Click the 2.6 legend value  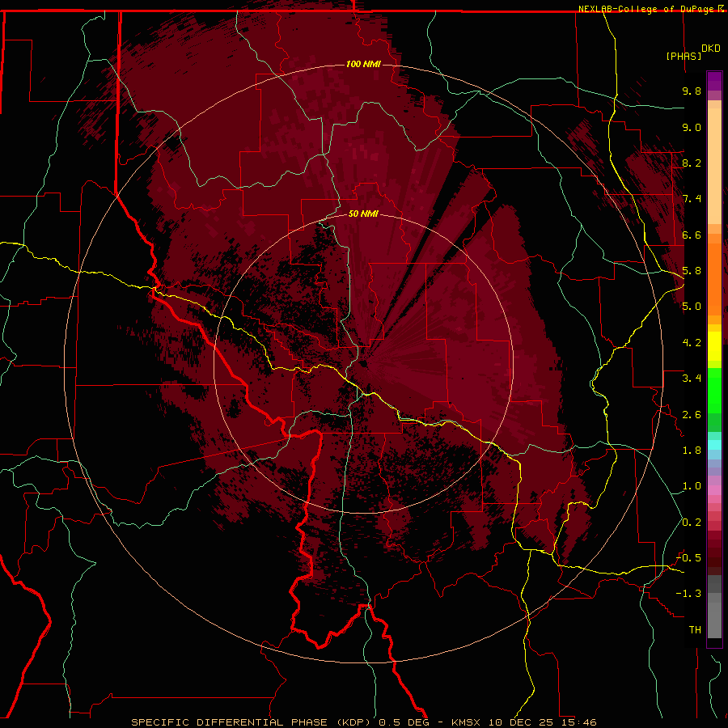692,415
